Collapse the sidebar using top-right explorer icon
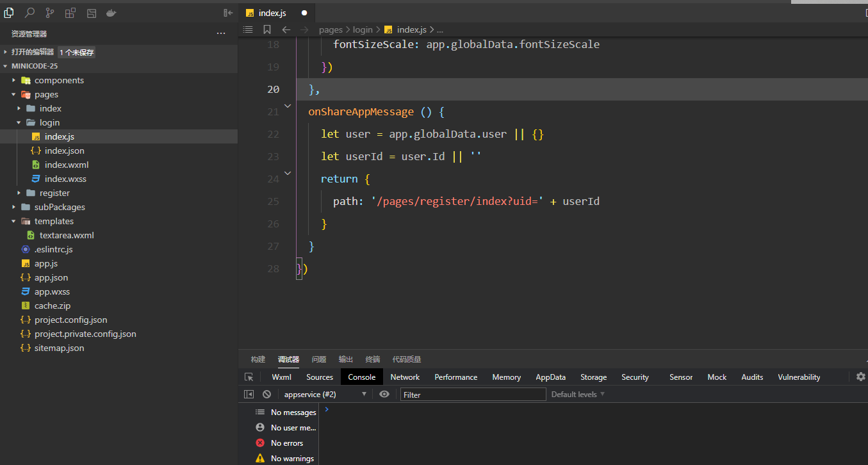 (228, 13)
